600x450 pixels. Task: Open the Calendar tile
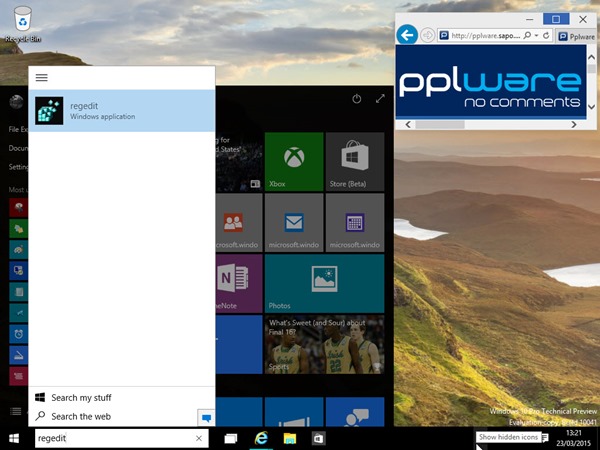click(355, 222)
